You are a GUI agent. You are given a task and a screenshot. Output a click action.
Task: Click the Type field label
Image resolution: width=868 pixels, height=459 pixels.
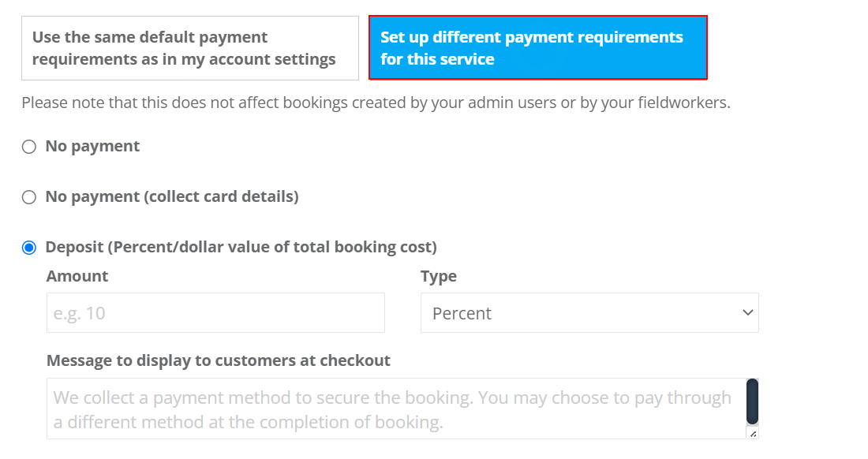point(439,276)
